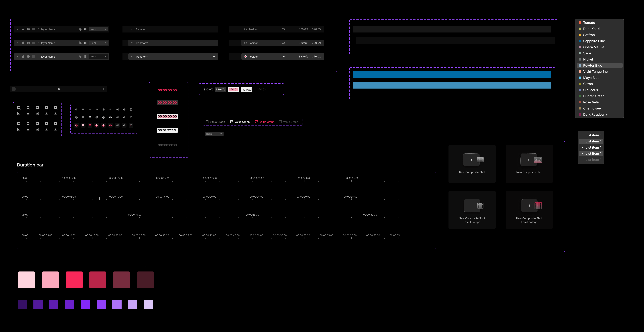Click the timecode field showing 00:01:22:14
This screenshot has width=644, height=332.
point(167,130)
